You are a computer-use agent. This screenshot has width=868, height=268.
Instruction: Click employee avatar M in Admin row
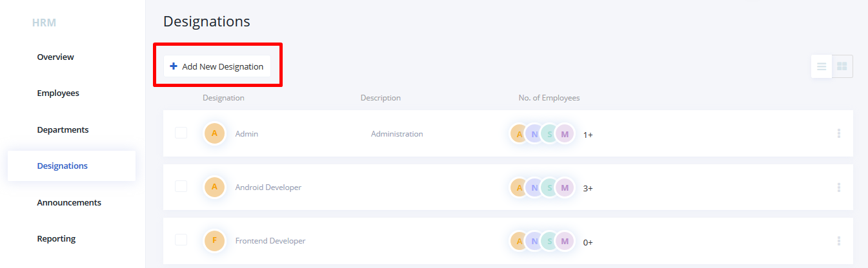[x=565, y=134]
